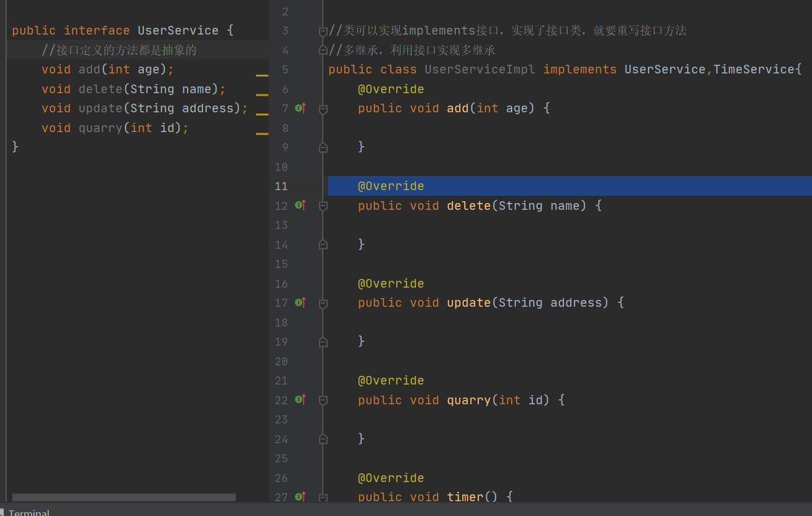Image resolution: width=812 pixels, height=516 pixels.
Task: Click the warning stripe mark beside void delete(String name)
Action: [262, 95]
